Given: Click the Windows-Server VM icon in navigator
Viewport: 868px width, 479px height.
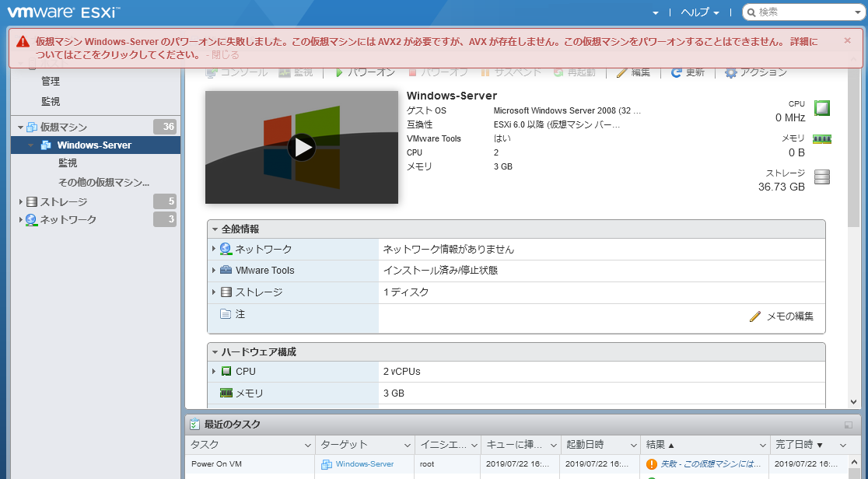Looking at the screenshot, I should 46,145.
